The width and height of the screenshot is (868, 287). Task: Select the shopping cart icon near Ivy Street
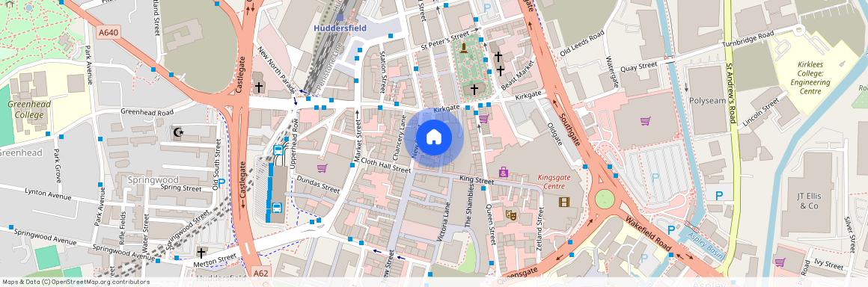click(x=780, y=262)
